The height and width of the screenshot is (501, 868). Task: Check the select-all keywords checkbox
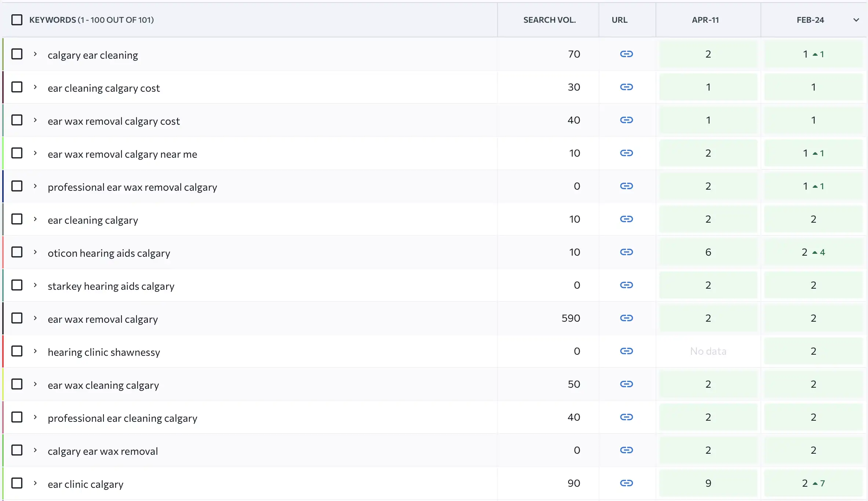click(17, 20)
